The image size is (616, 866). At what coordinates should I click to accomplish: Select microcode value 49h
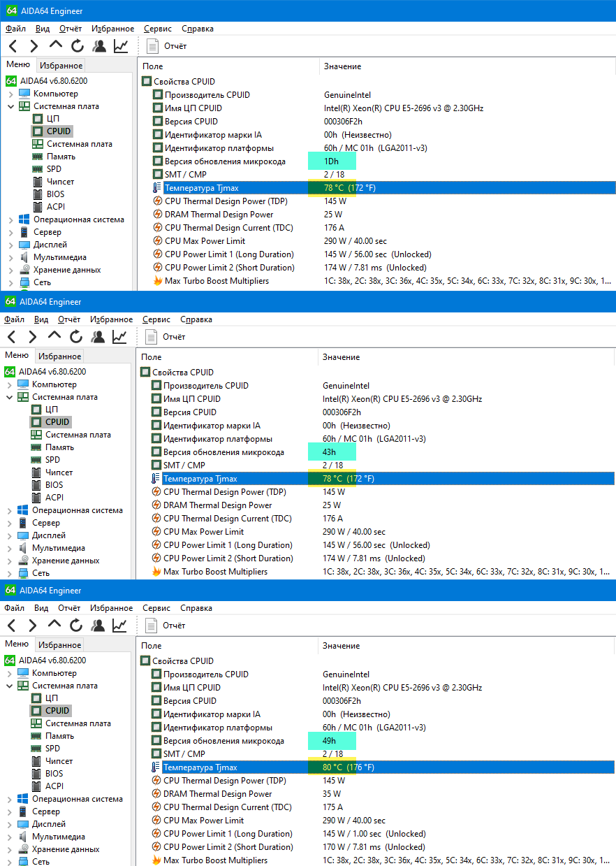329,741
